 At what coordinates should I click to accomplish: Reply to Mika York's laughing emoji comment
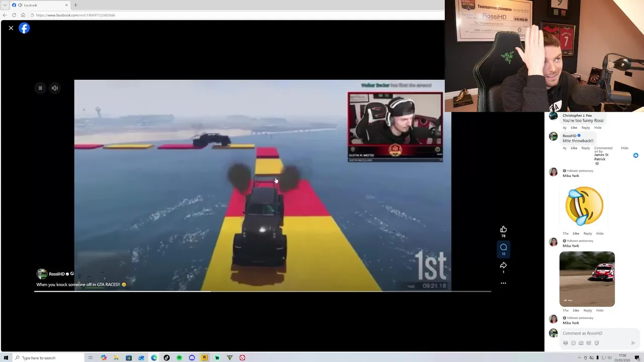pyautogui.click(x=588, y=233)
